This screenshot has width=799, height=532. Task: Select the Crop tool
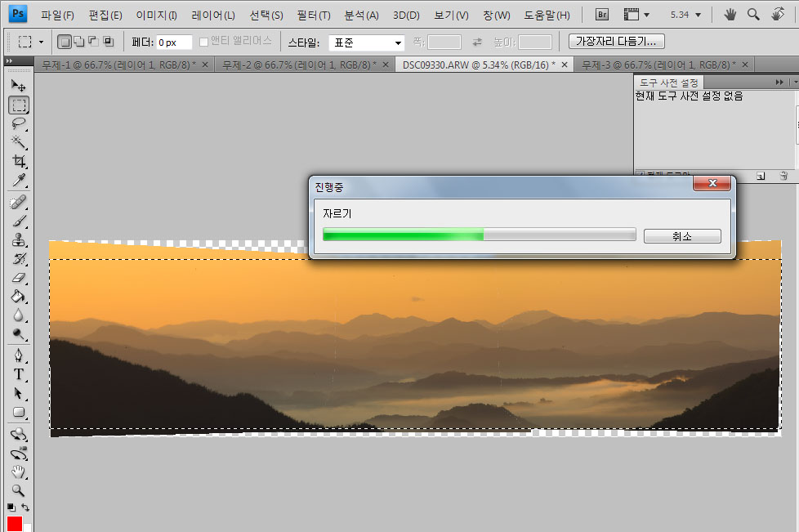(18, 162)
